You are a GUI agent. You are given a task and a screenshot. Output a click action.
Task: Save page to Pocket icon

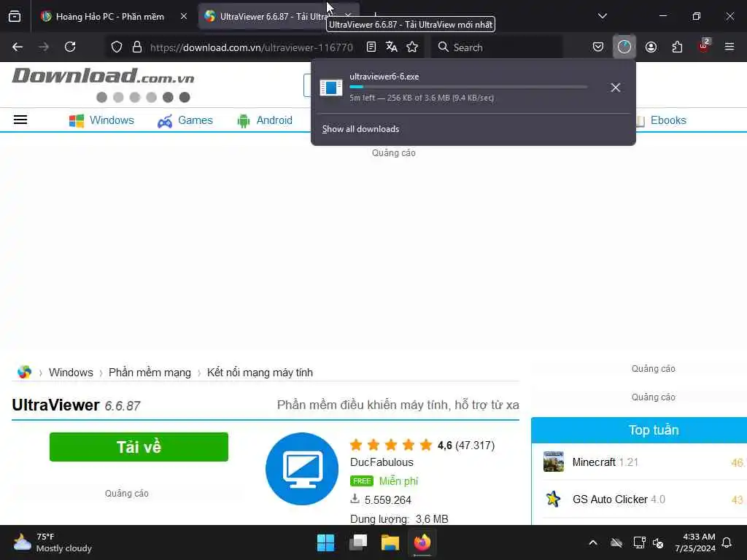point(598,47)
